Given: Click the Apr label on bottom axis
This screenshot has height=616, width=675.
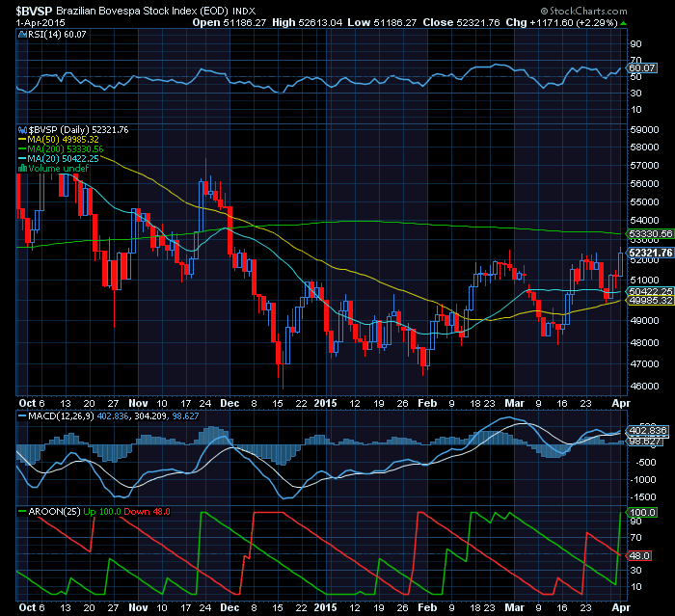Looking at the screenshot, I should coord(621,607).
